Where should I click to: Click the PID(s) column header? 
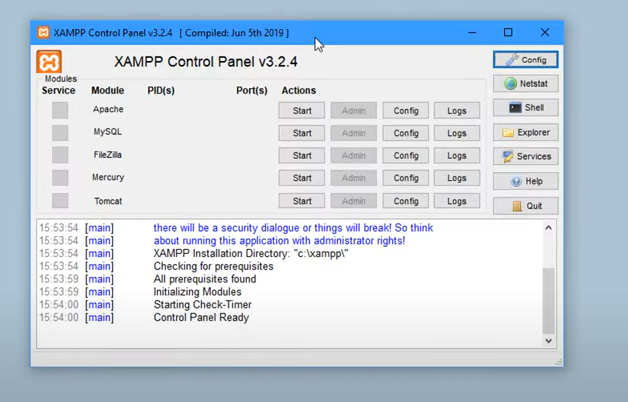(161, 90)
